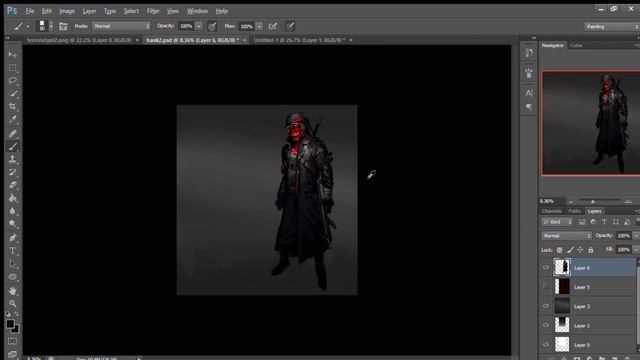Open the tool preset picker arrow
The width and height of the screenshot is (640, 360).
coord(28,27)
